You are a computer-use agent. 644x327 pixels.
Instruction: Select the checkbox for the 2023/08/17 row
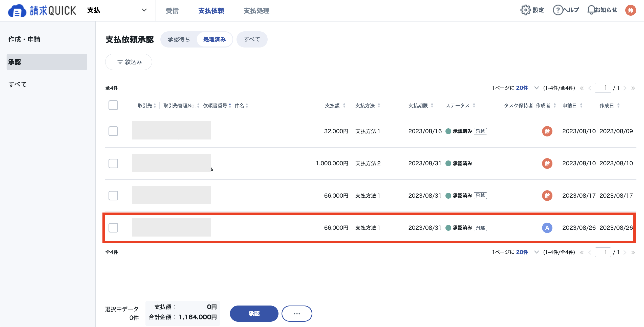(x=113, y=196)
